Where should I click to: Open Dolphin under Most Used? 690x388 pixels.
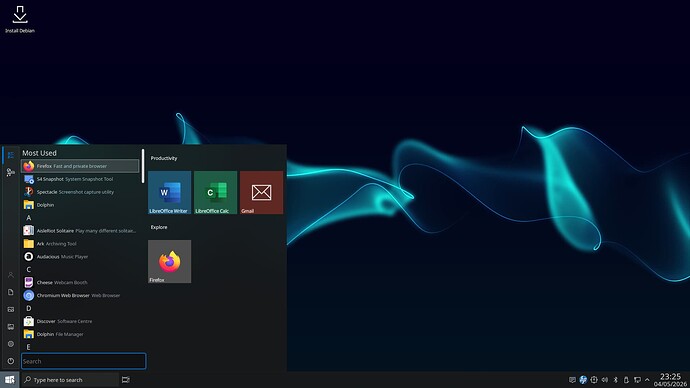(x=80, y=205)
